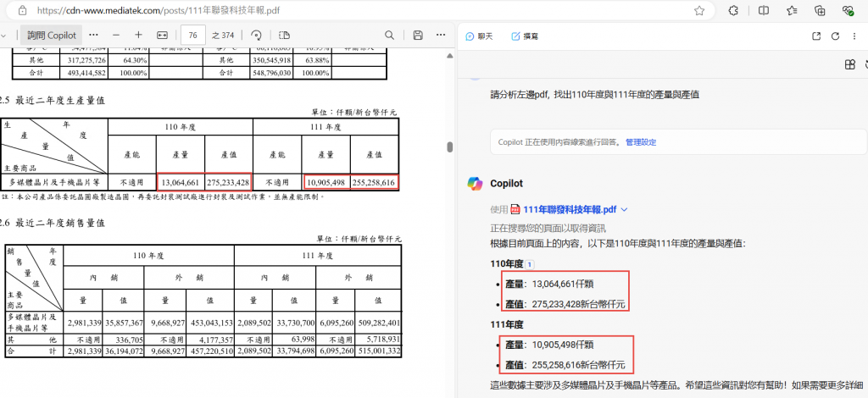
Task: Click the cell 10,905,498 in the production table
Action: click(326, 182)
